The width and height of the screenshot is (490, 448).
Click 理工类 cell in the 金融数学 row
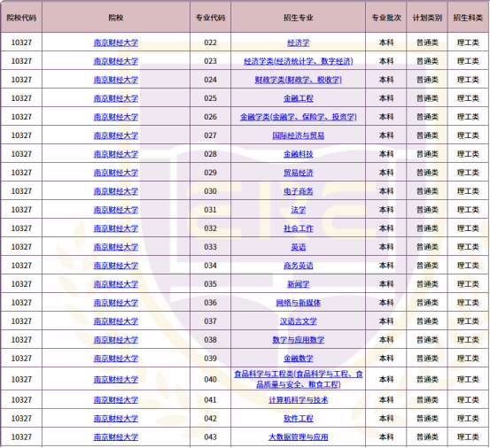[468, 359]
